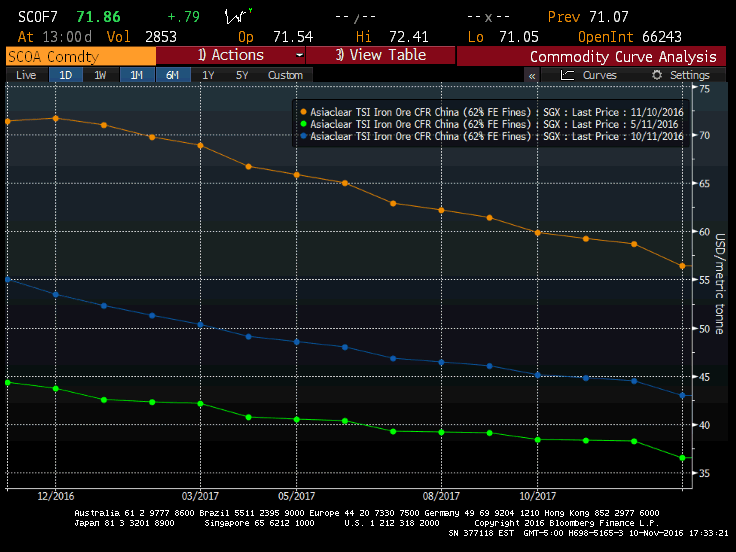Select the Live tab

pyautogui.click(x=26, y=75)
